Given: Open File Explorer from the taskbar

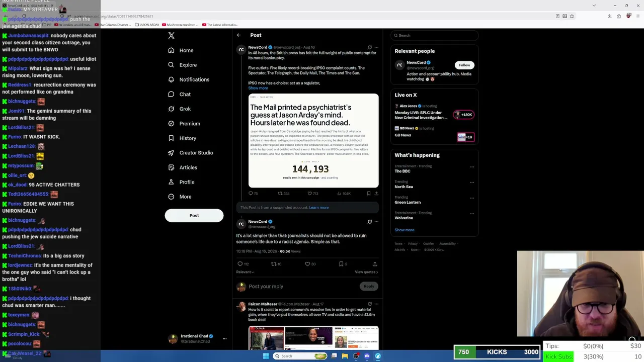Looking at the screenshot, I should (x=345, y=356).
